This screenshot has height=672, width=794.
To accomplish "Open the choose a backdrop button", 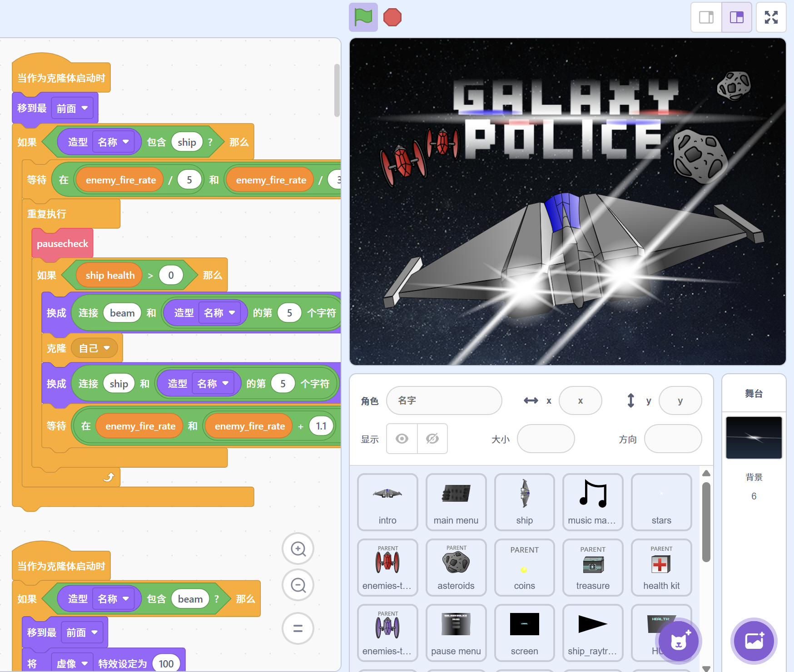I will [x=754, y=641].
